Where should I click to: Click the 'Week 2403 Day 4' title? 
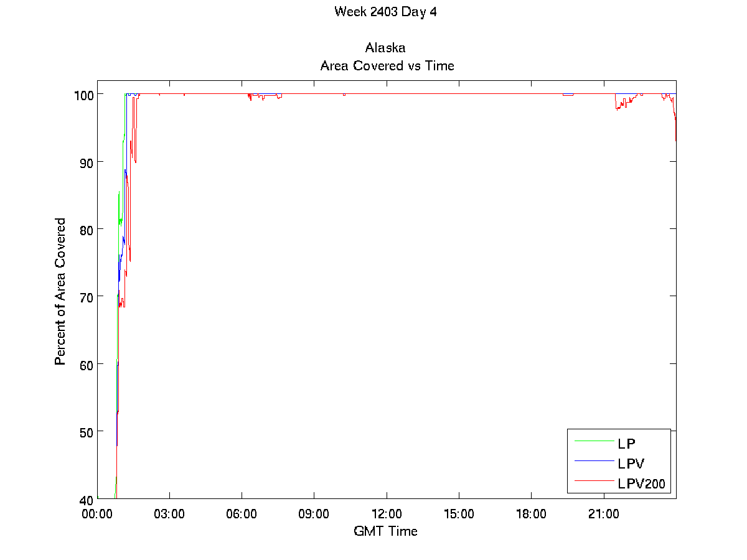[385, 12]
